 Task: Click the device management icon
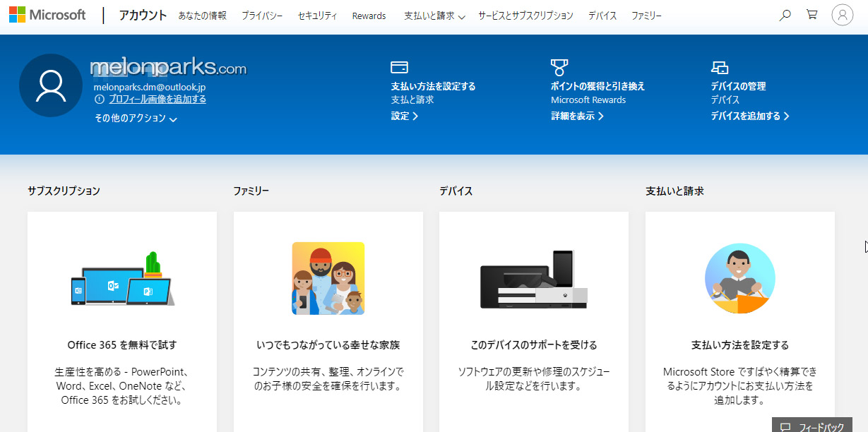tap(719, 68)
